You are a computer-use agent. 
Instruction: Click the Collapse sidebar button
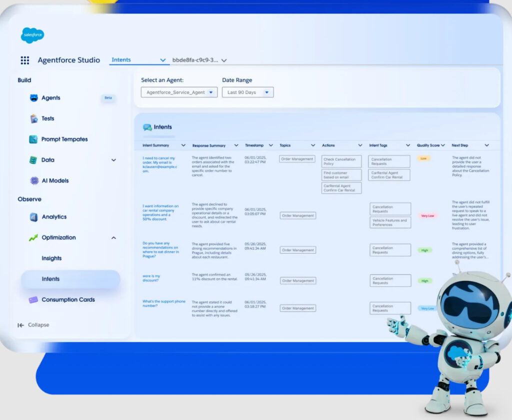[x=33, y=325]
